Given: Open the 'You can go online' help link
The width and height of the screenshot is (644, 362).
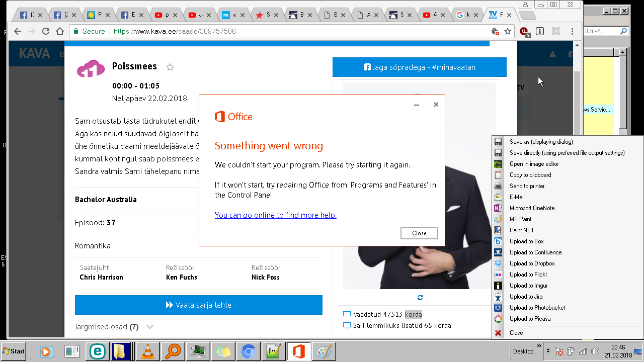Looking at the screenshot, I should click(275, 215).
